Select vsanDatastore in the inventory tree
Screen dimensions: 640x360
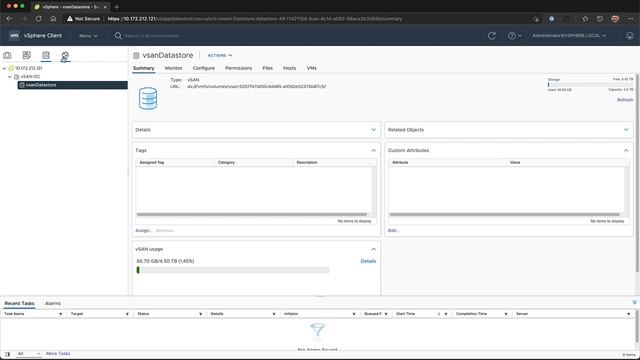(x=72, y=85)
